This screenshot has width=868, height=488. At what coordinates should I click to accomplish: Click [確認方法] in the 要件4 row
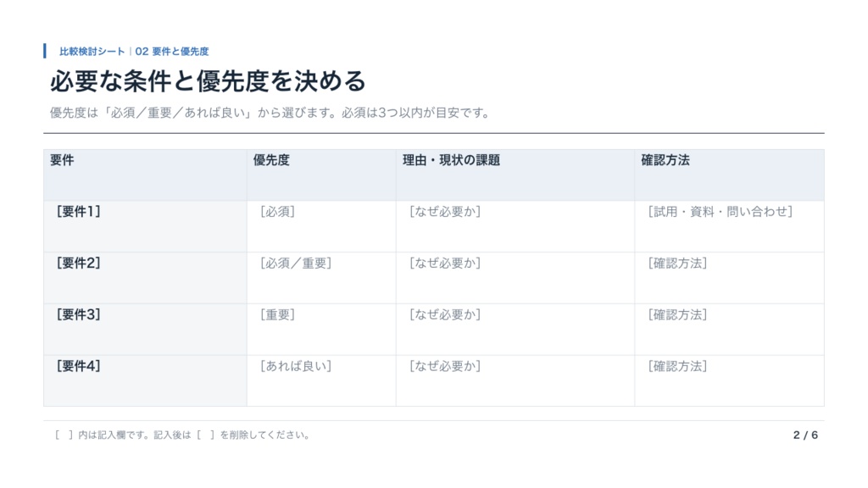pyautogui.click(x=677, y=366)
